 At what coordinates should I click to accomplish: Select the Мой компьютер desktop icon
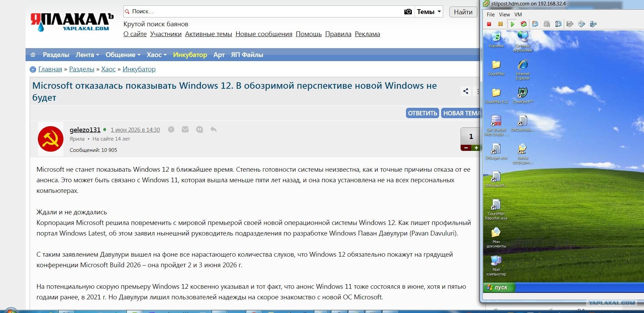click(496, 266)
